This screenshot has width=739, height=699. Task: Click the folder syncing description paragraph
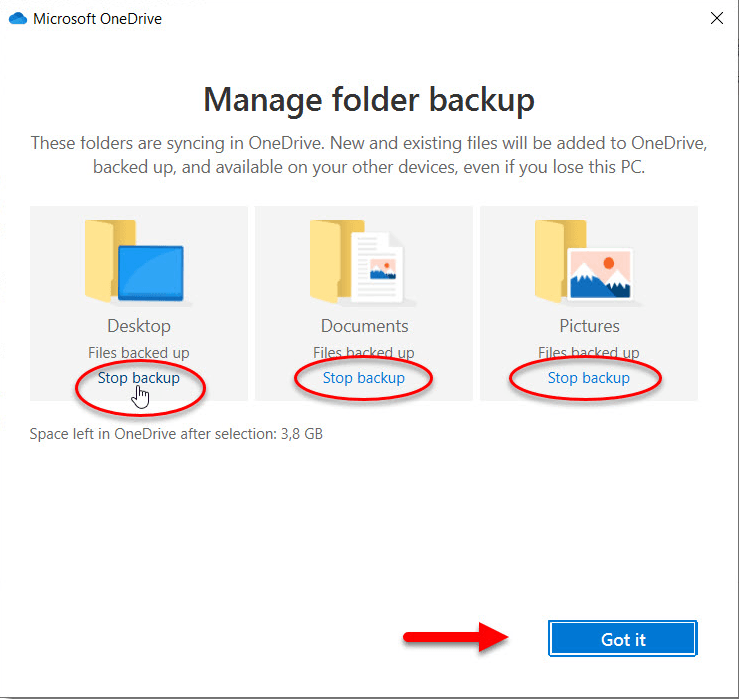tap(369, 155)
